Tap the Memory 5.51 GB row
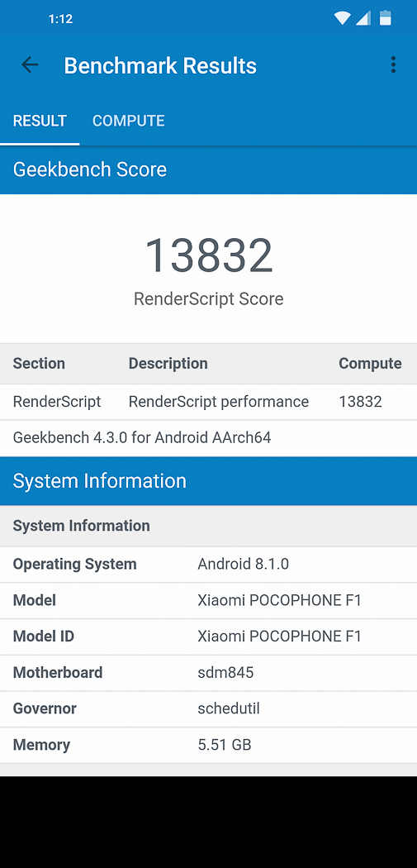This screenshot has width=417, height=868. pos(208,745)
